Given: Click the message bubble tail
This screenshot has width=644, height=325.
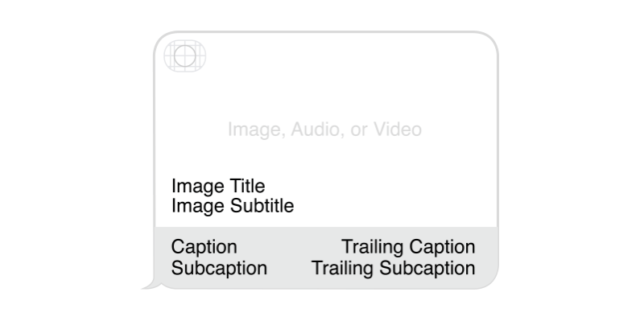Looking at the screenshot, I should 149,284.
